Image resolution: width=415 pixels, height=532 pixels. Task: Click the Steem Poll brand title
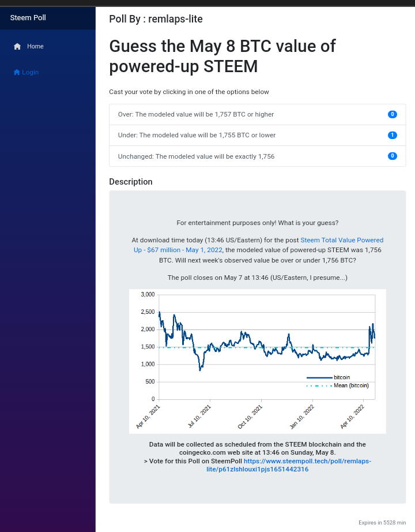click(28, 18)
